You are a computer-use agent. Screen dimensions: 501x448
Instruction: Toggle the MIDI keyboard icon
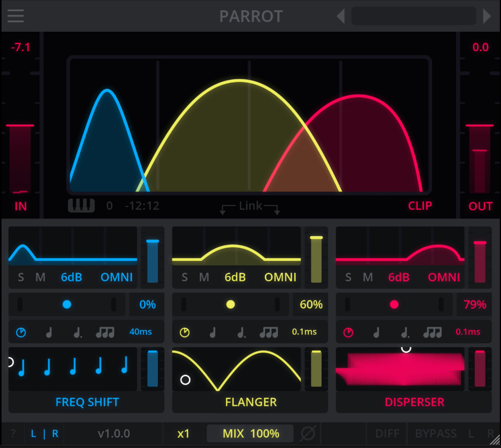tap(81, 205)
